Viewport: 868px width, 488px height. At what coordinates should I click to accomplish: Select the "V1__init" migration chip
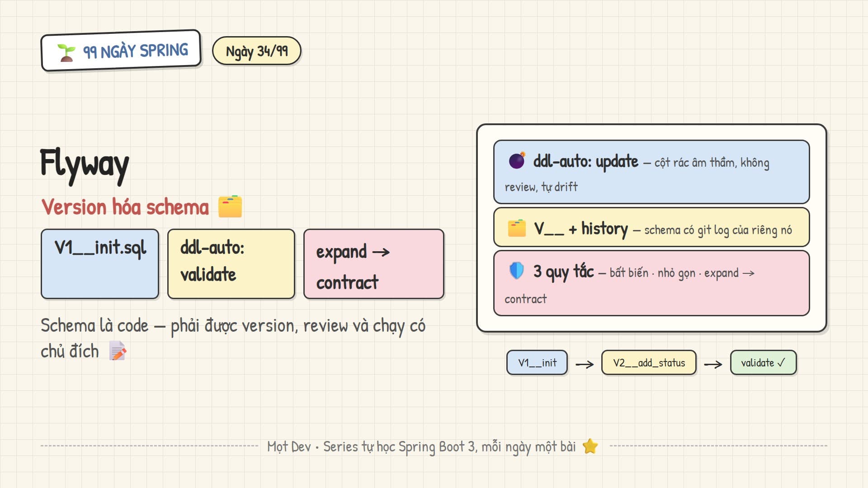[537, 362]
